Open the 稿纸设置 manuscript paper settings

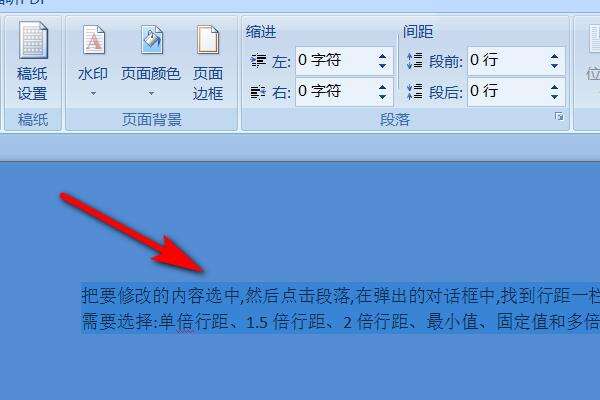[33, 61]
